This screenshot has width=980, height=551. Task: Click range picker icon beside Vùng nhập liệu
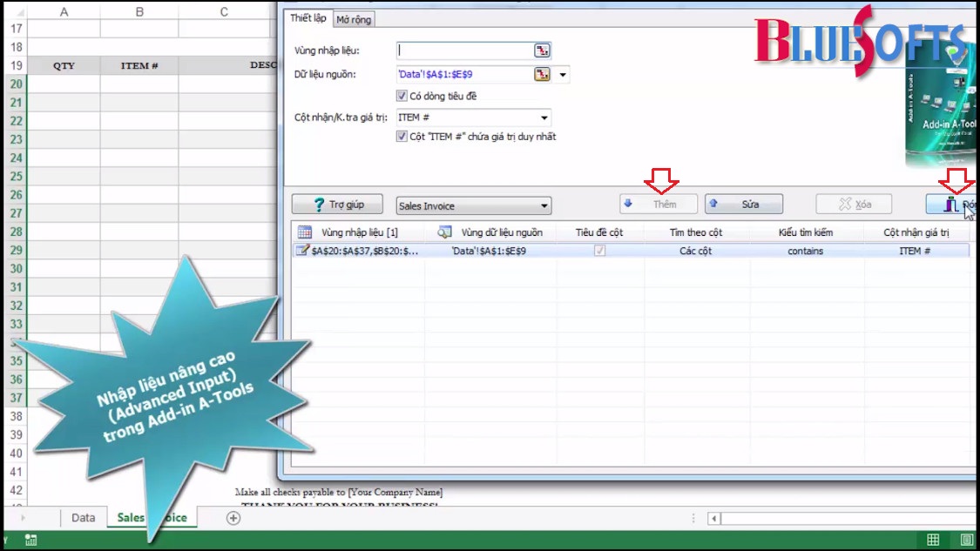[x=542, y=50]
